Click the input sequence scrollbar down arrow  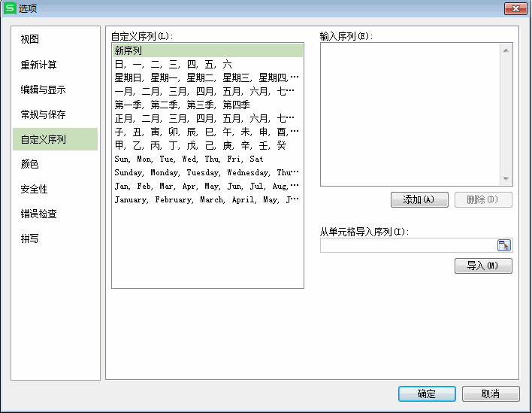(506, 178)
